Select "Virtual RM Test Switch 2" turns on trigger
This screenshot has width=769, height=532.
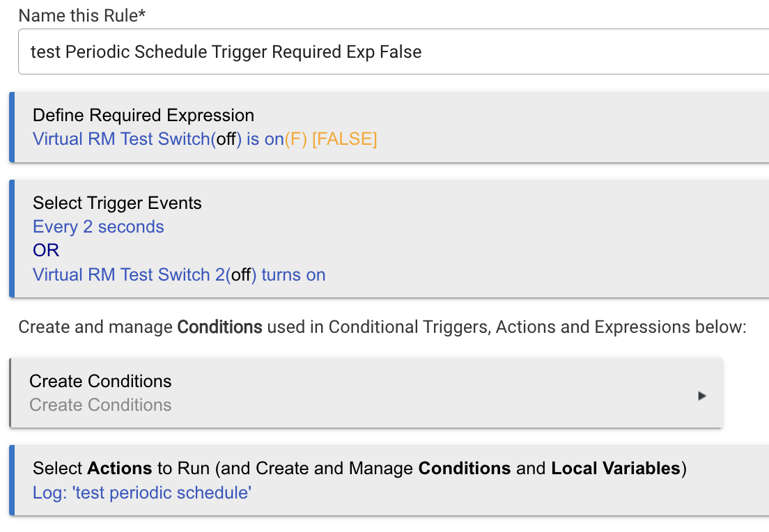[x=179, y=275]
